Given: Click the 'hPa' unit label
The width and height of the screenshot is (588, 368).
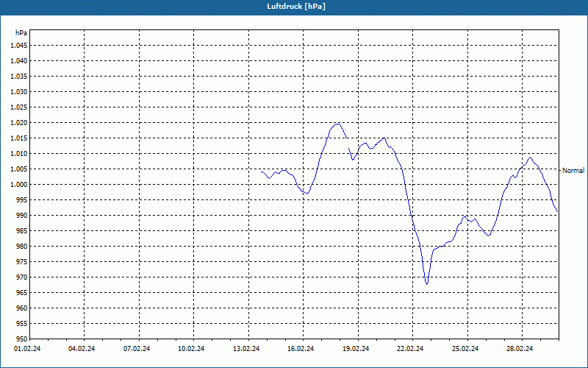Looking at the screenshot, I should click(x=21, y=33).
